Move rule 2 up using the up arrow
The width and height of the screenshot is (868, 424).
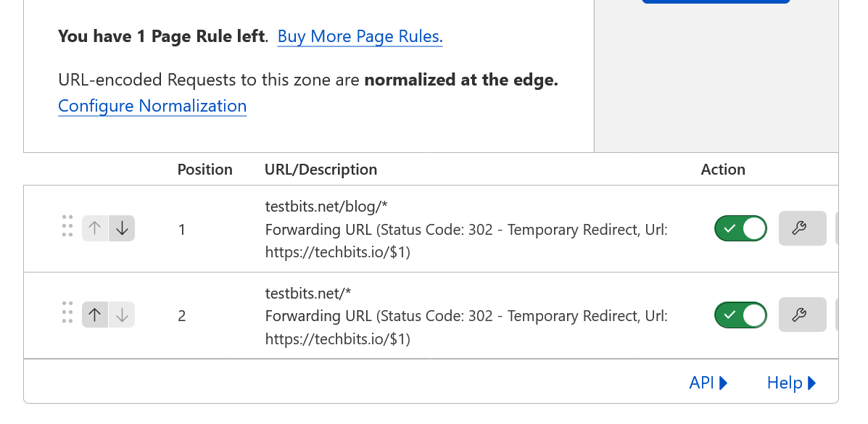click(94, 314)
